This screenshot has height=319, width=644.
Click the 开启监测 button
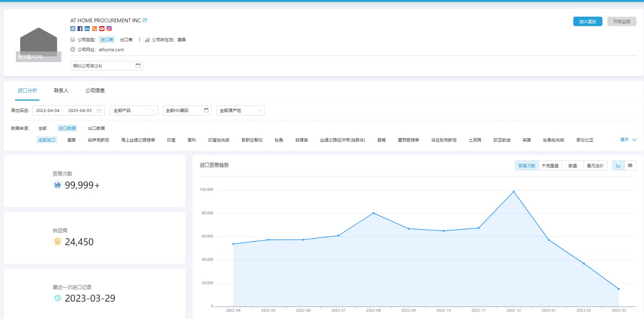622,22
